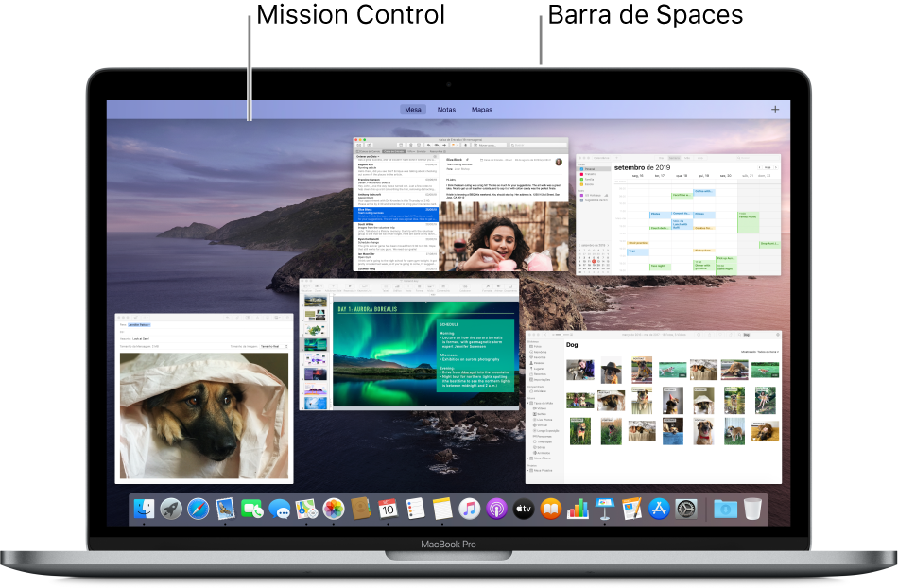Expand Meus Projetos in Photos sidebar

pyautogui.click(x=528, y=470)
